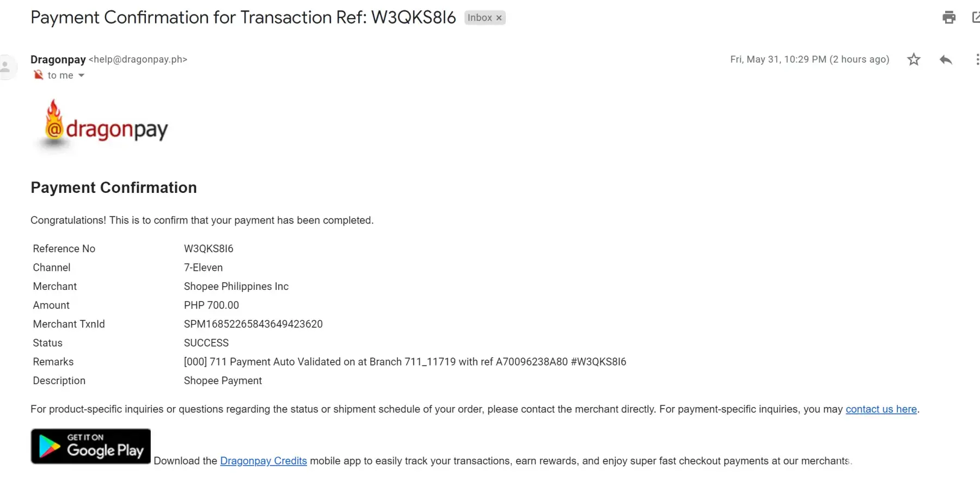This screenshot has width=980, height=480.
Task: Click the Fri, May 31 timestamp
Action: coord(809,59)
